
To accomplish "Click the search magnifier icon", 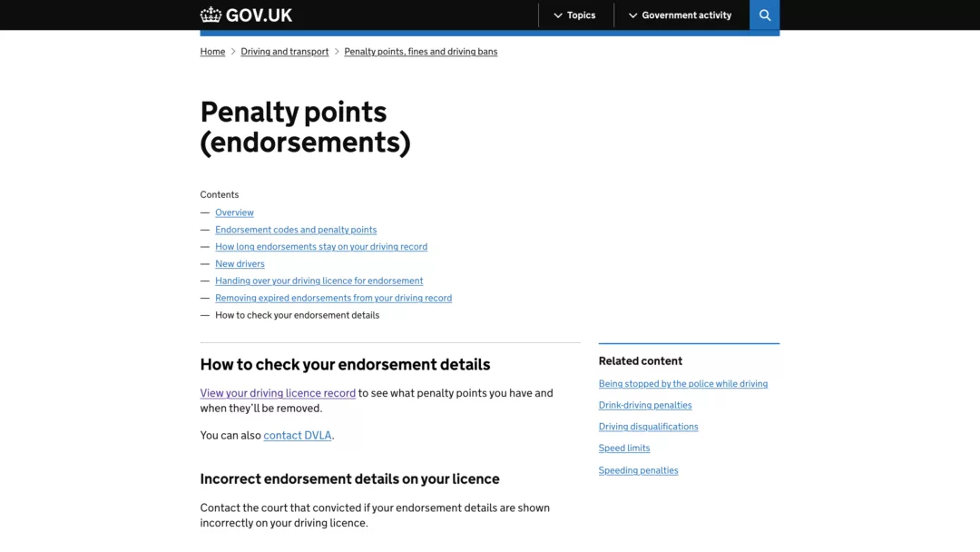I will [764, 15].
